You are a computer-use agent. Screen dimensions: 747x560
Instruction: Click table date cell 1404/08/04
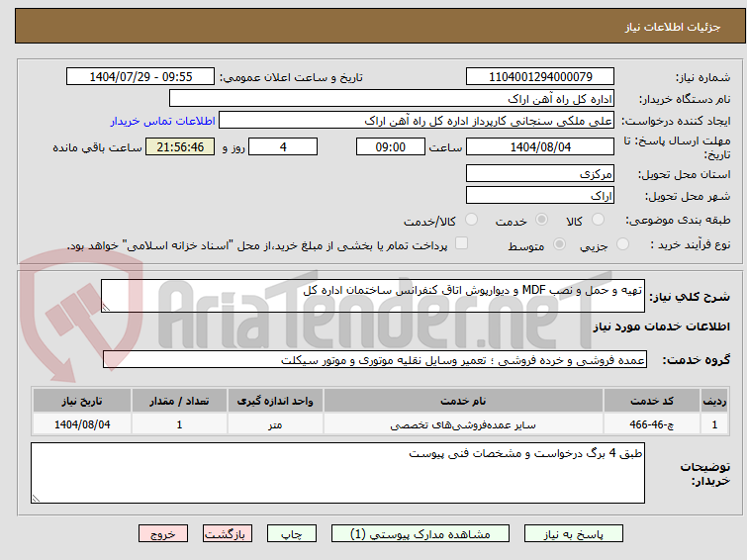pos(81,424)
